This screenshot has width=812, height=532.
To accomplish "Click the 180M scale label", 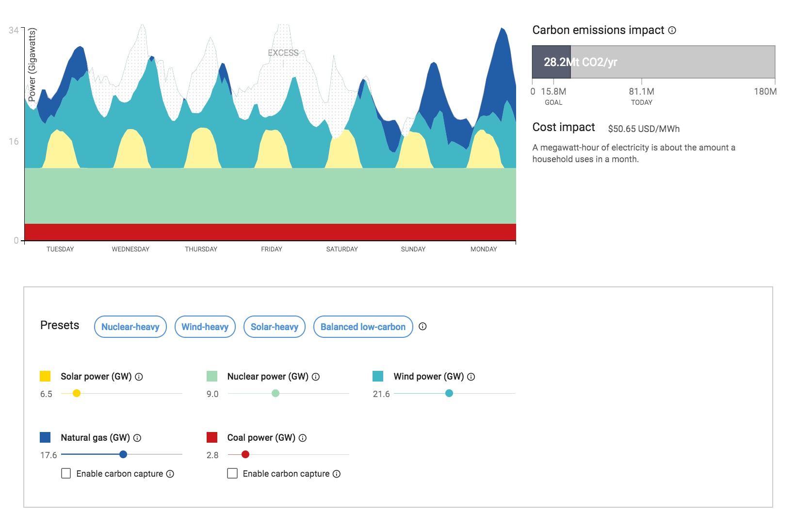I will (x=765, y=91).
